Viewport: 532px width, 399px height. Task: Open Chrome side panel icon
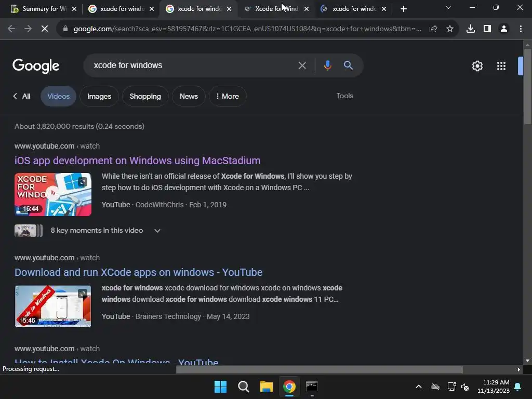click(x=487, y=29)
